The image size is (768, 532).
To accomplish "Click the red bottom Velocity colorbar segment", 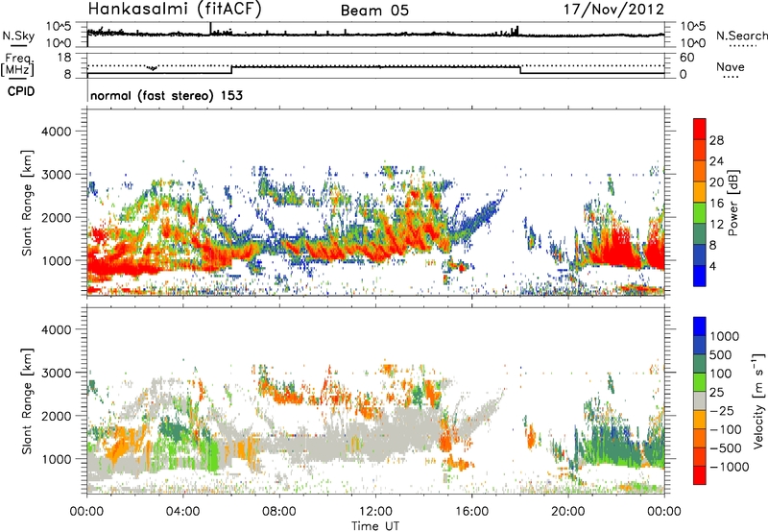I will 700,475.
